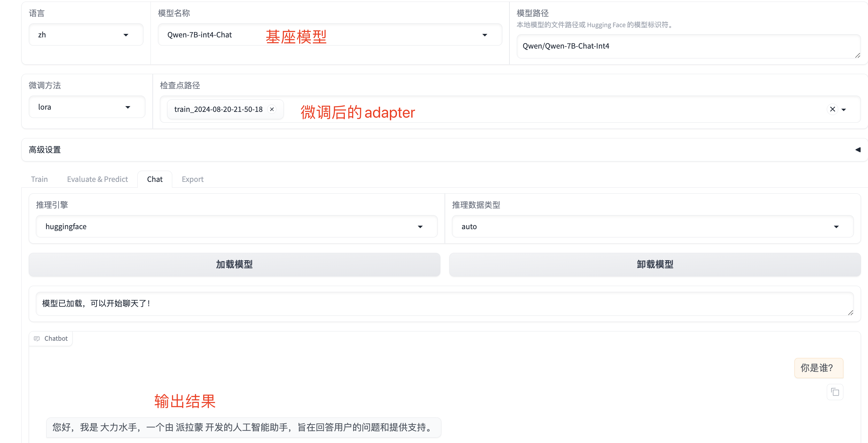868x443 pixels.
Task: Open the 推理引擎 huggingface dropdown
Action: (x=236, y=226)
